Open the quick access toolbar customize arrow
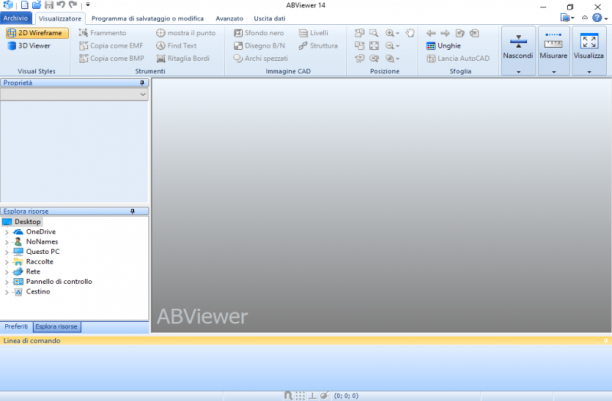Screen dimensions: 612x401 tap(88, 5)
